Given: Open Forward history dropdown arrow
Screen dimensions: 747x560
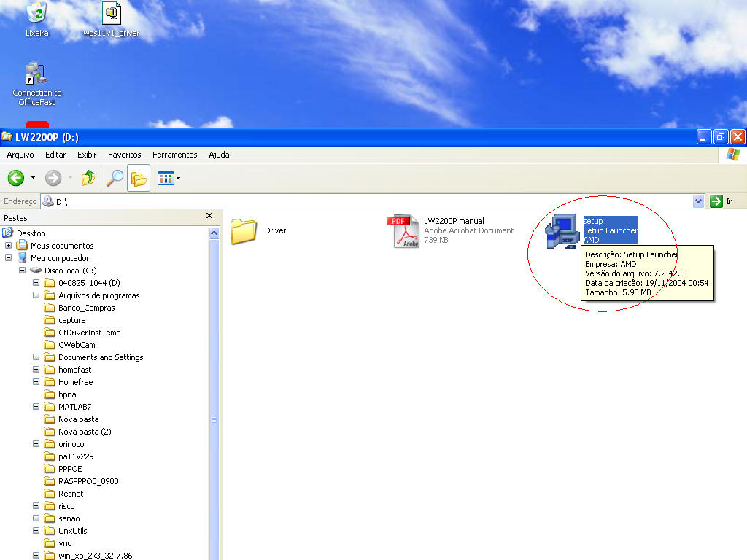Looking at the screenshot, I should click(70, 178).
